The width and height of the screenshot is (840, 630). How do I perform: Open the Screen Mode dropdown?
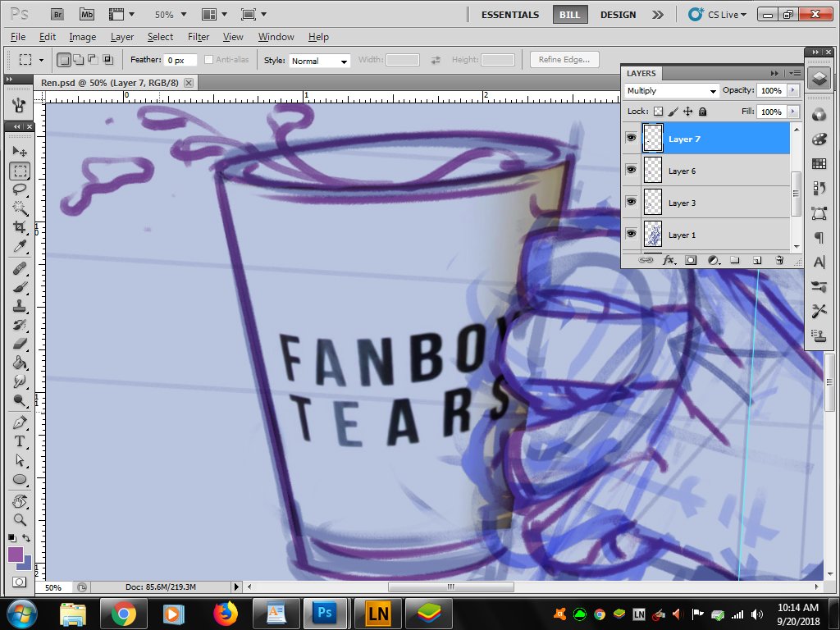click(253, 15)
